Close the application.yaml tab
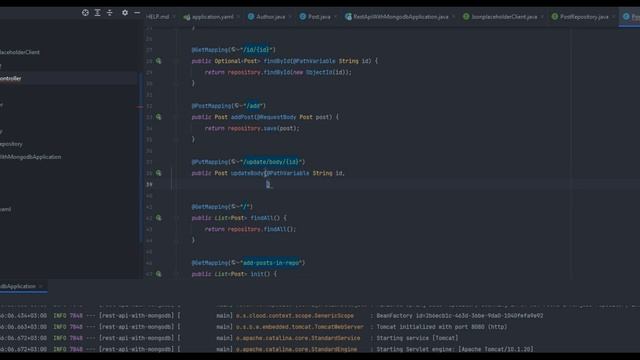 click(x=238, y=17)
